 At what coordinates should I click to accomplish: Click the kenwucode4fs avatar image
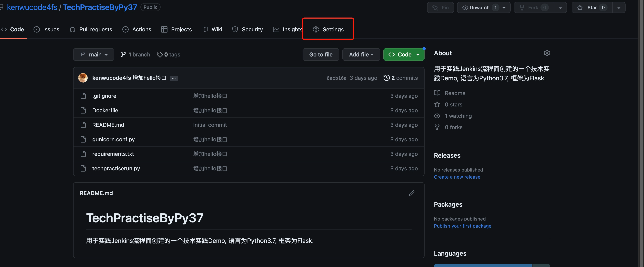(x=83, y=78)
